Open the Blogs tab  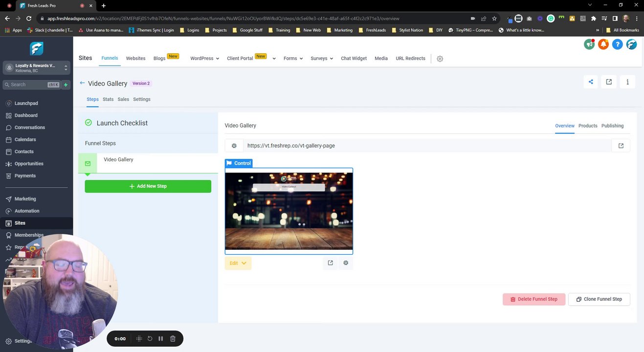click(159, 59)
